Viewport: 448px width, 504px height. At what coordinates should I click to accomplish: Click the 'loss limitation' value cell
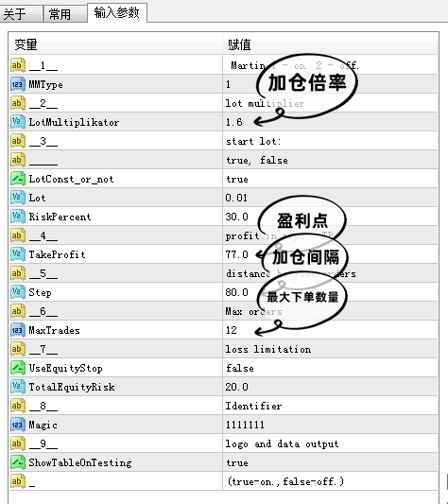pyautogui.click(x=330, y=349)
